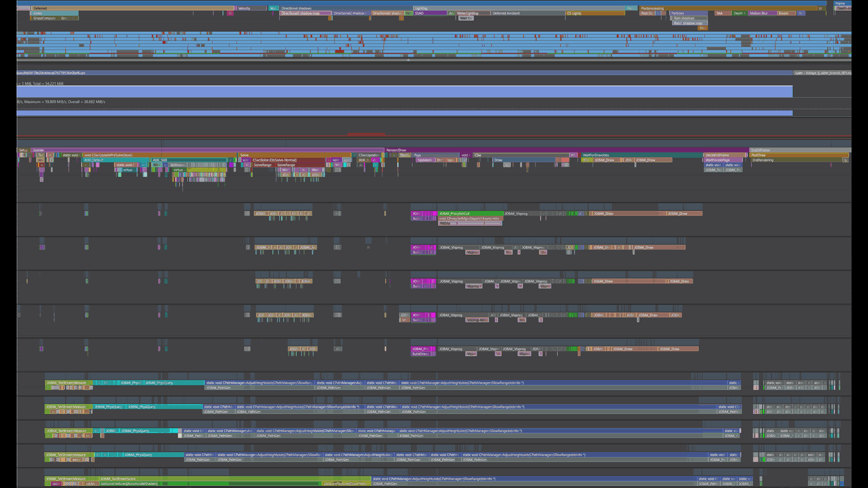Click the JOBAK_ProxySetCull green block
This screenshot has width=868, height=488.
point(470,213)
